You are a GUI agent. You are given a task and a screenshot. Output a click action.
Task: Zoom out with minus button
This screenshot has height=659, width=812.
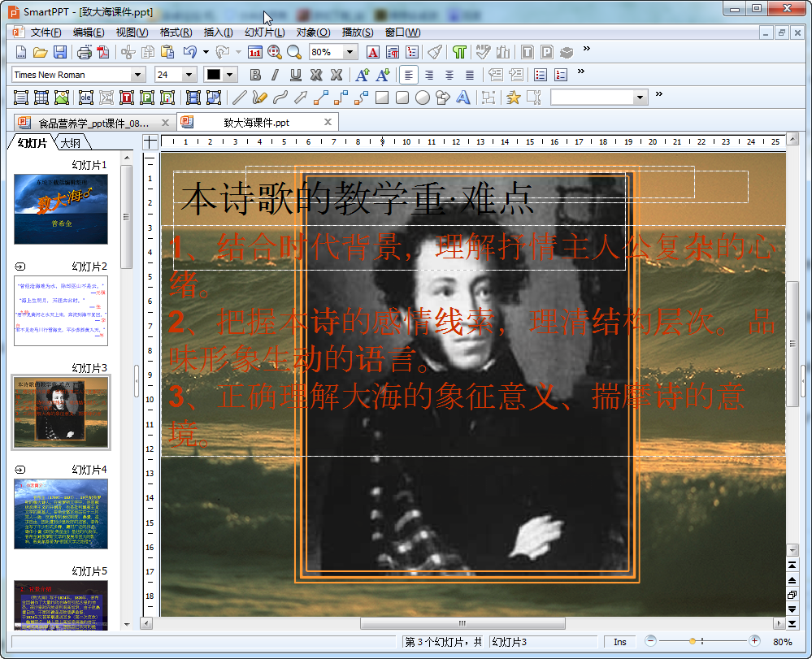(651, 641)
